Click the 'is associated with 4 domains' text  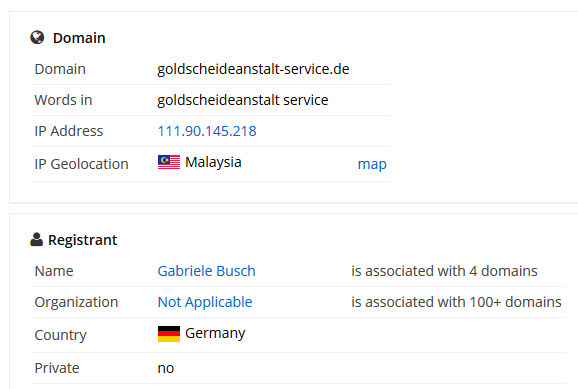[444, 271]
